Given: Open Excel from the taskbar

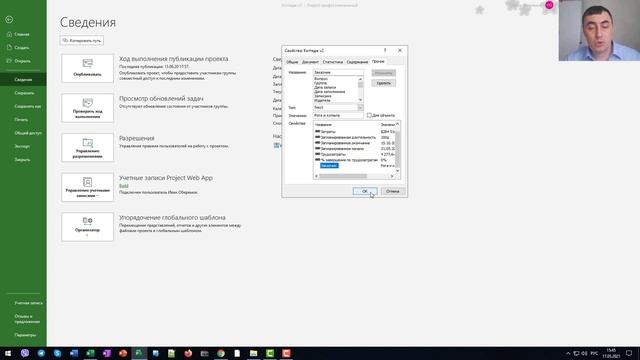Looking at the screenshot, I should click(x=90, y=353).
